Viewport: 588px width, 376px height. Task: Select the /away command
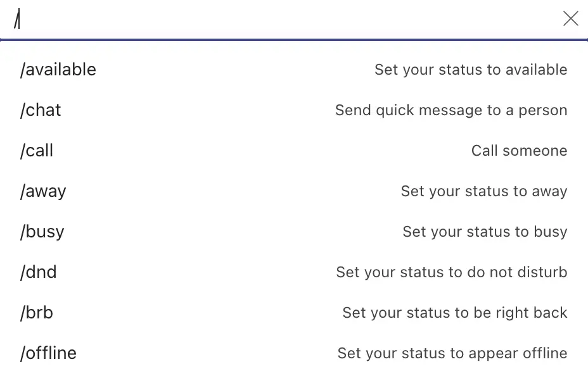tap(43, 191)
